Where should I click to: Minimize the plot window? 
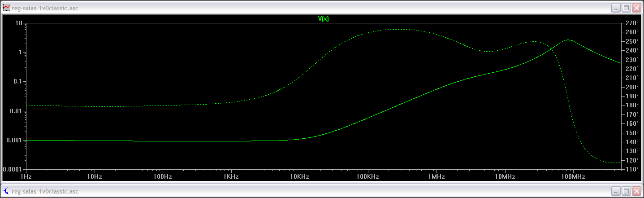click(x=616, y=8)
